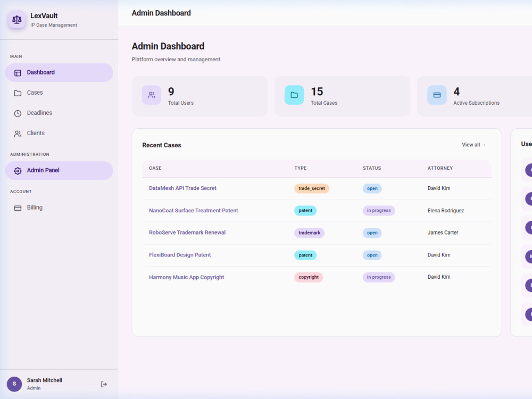Viewport: 532px width, 399px height.
Task: Click the open status in DataMesh row
Action: coord(372,189)
